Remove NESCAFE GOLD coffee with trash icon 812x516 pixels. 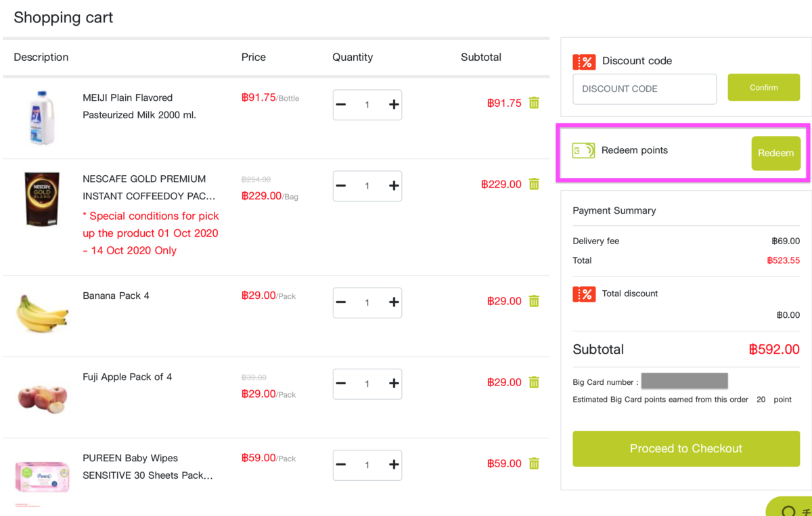click(x=534, y=184)
